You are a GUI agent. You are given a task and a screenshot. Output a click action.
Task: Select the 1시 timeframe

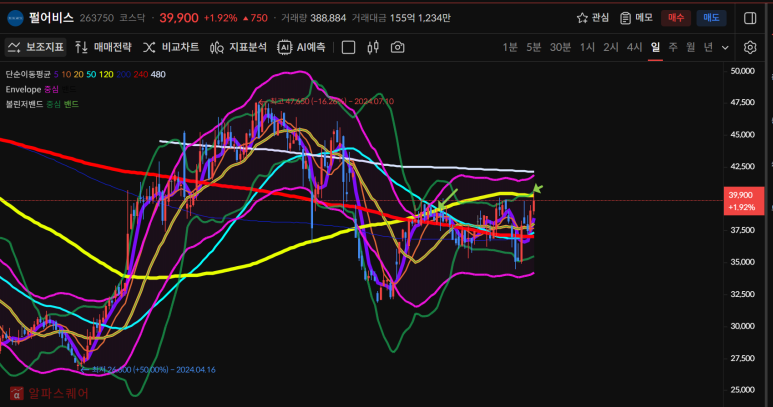pyautogui.click(x=587, y=47)
